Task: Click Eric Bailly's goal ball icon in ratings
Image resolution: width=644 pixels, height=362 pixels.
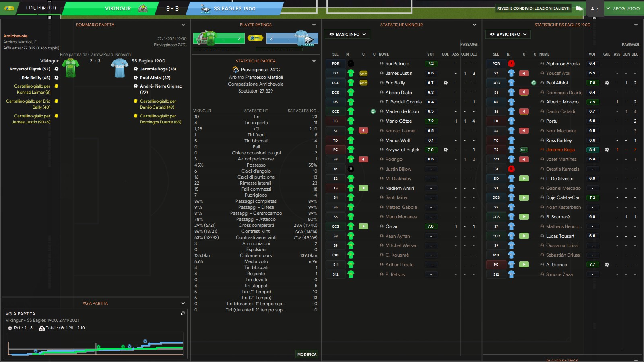Action: 446,83
